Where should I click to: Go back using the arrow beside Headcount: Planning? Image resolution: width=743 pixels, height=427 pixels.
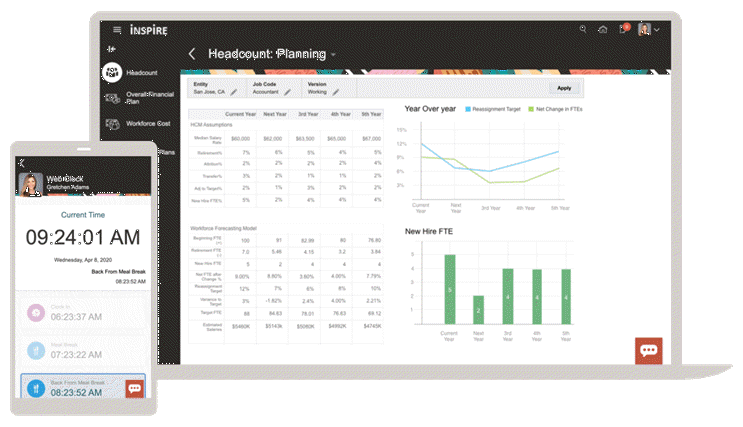click(192, 54)
